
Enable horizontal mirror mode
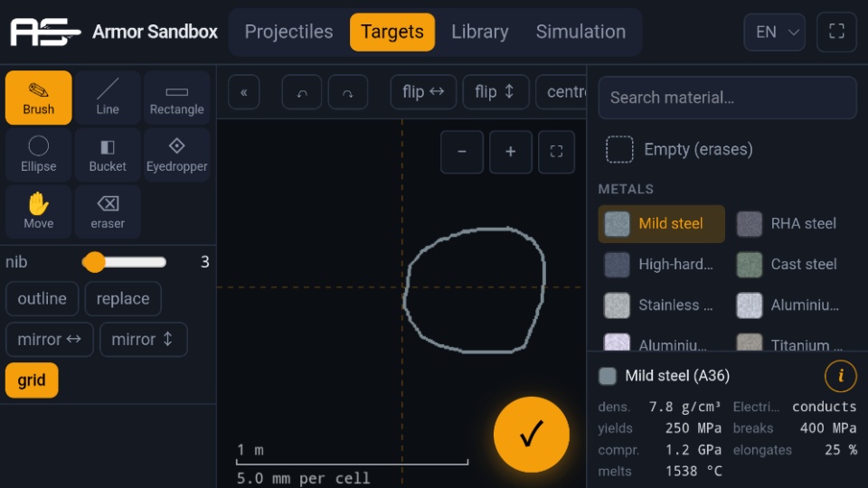click(49, 339)
